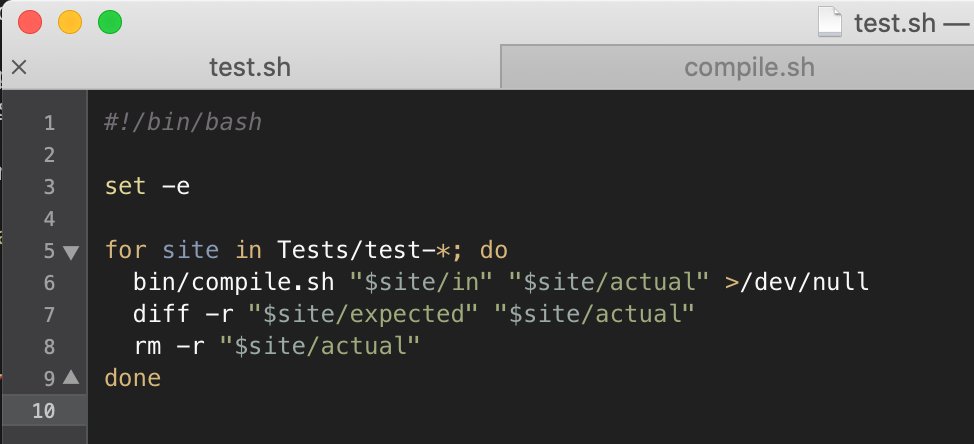
Task: Click line number 10 in the gutter
Action: click(43, 411)
